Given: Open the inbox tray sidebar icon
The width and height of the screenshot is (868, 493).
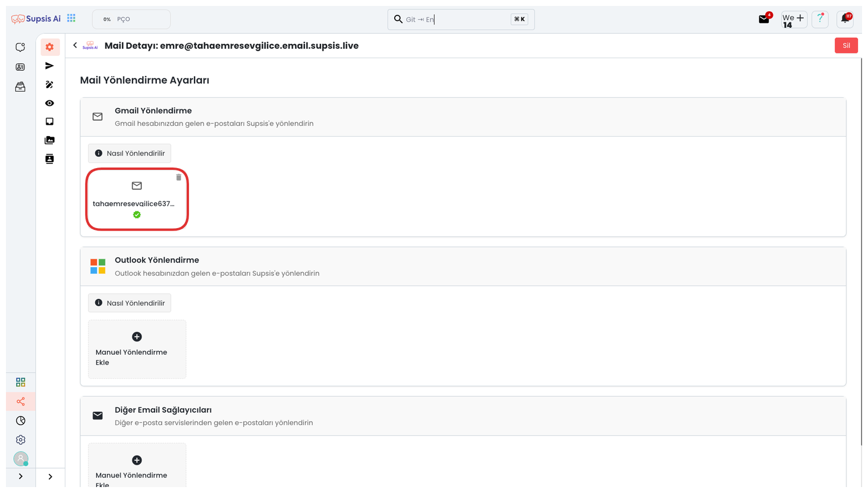Looking at the screenshot, I should (20, 87).
